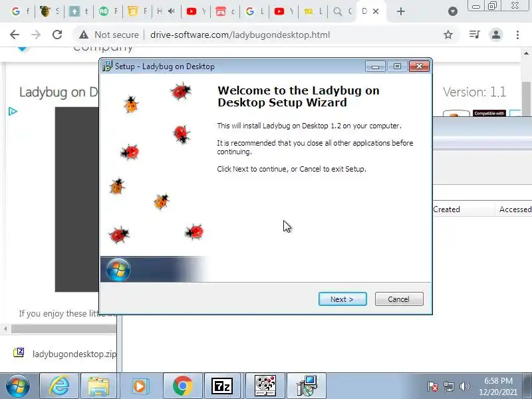Screen dimensions: 532x399
Task: Switch to the setup installer taskbar icon
Action: [307, 386]
